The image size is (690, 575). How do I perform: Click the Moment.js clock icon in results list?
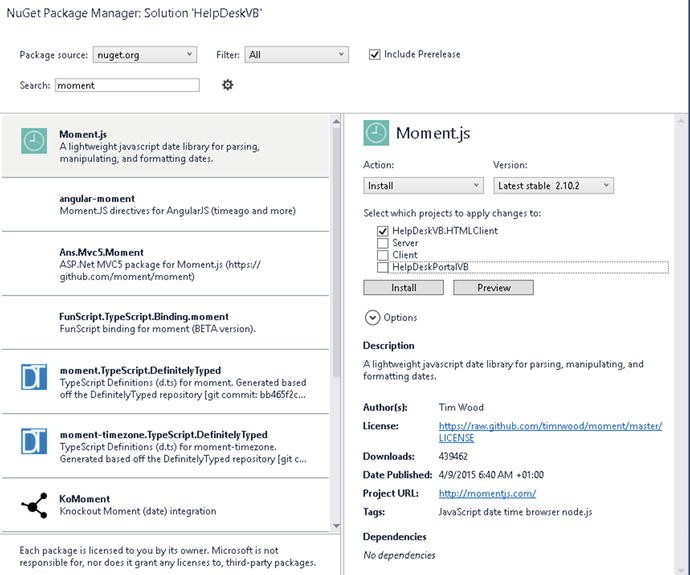(34, 141)
